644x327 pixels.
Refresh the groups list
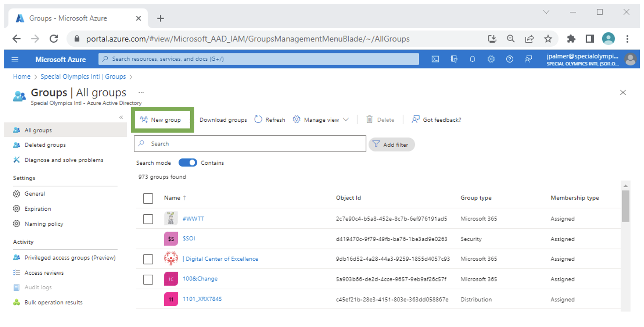(270, 120)
